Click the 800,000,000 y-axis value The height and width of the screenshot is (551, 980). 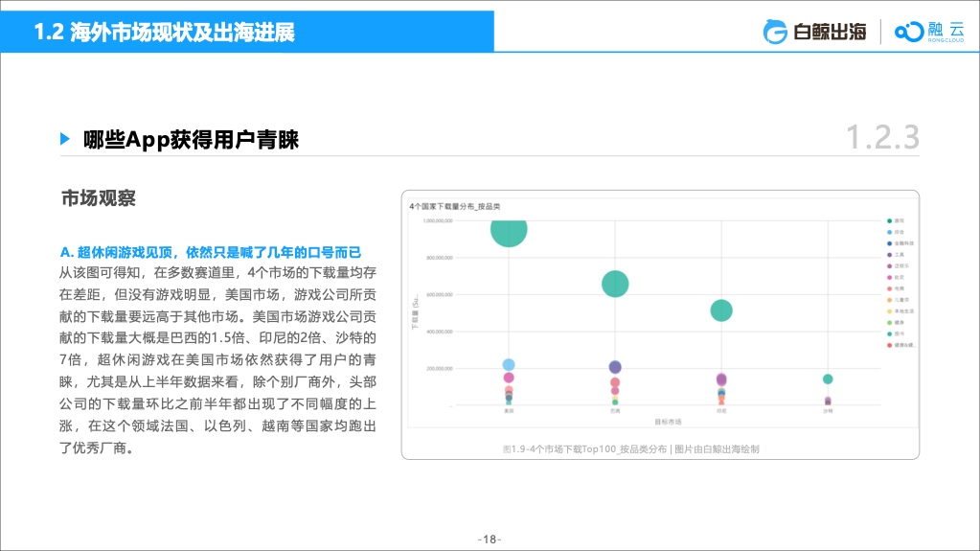coord(440,258)
